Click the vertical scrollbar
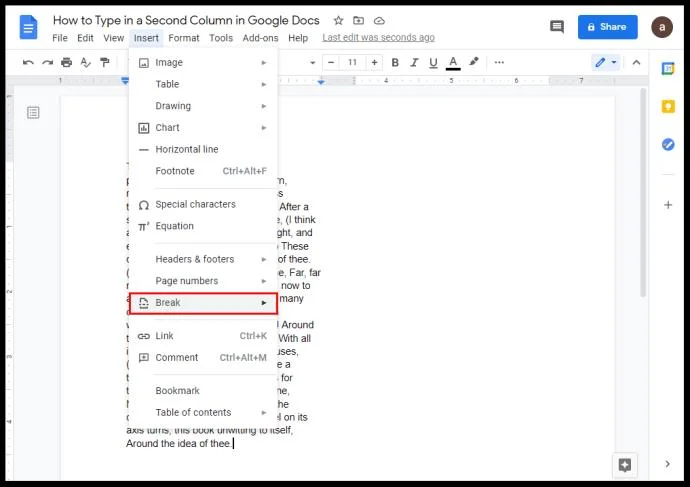This screenshot has height=487, width=690. click(643, 194)
